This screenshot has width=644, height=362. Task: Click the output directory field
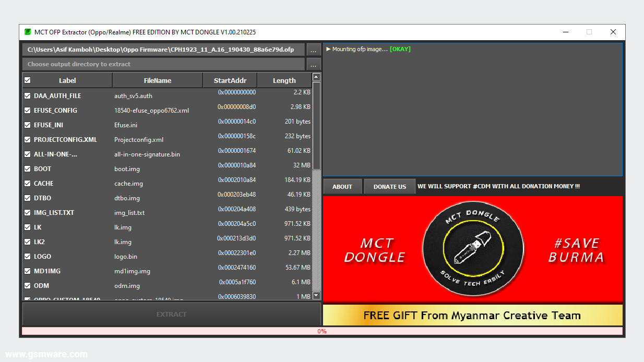point(162,64)
